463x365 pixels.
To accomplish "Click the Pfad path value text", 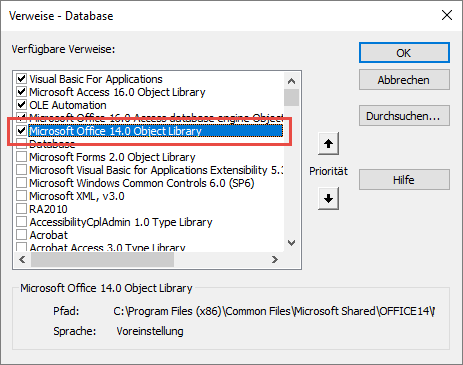I will tap(274, 311).
